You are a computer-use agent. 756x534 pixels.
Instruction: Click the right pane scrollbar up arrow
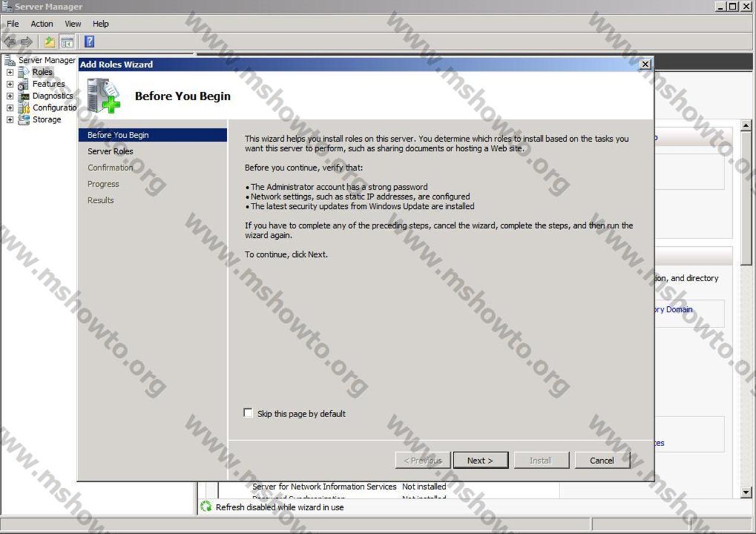point(747,125)
